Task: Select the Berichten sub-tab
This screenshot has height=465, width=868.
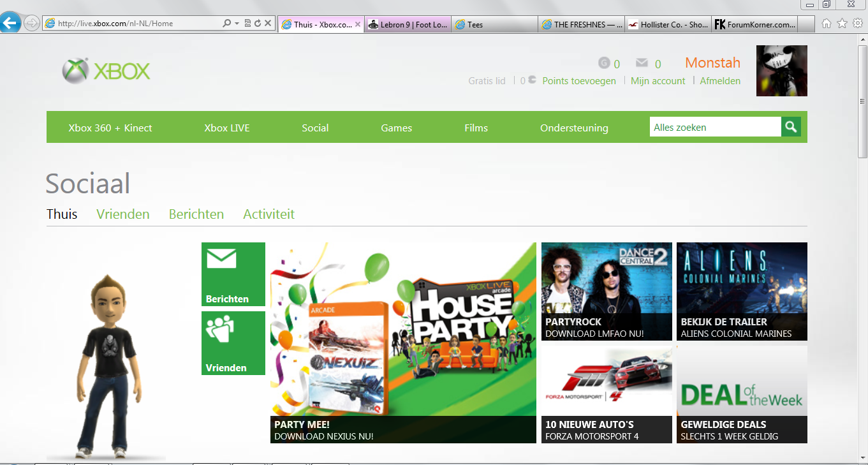Action: click(196, 214)
